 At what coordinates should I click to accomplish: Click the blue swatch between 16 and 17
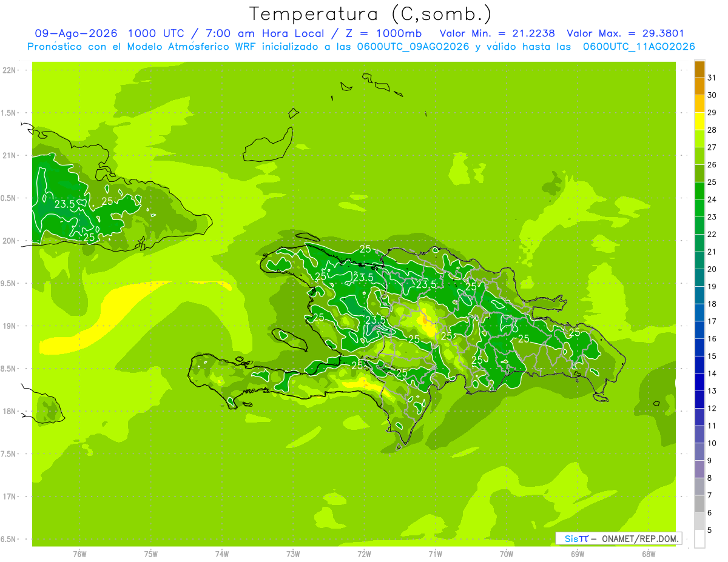pos(699,330)
